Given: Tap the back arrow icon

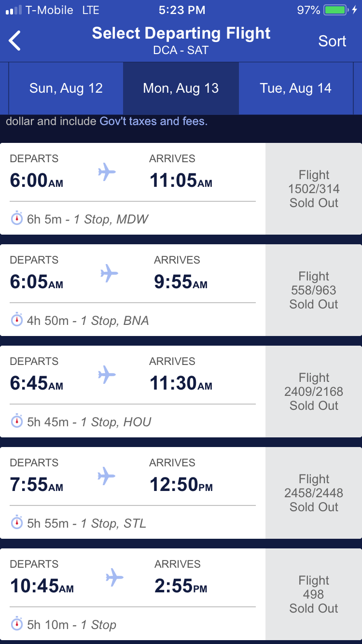Looking at the screenshot, I should point(15,41).
